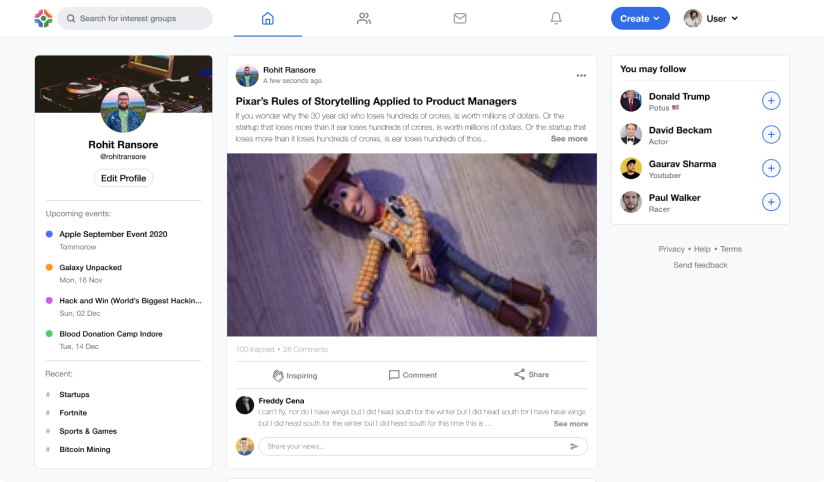This screenshot has height=482, width=824.
Task: Open Apple September Event 2020
Action: click(113, 234)
